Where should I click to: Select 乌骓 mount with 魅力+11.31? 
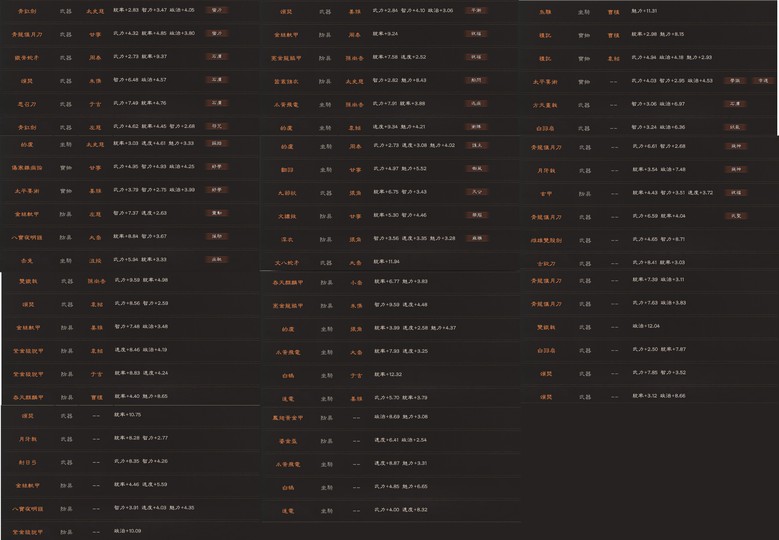click(545, 11)
